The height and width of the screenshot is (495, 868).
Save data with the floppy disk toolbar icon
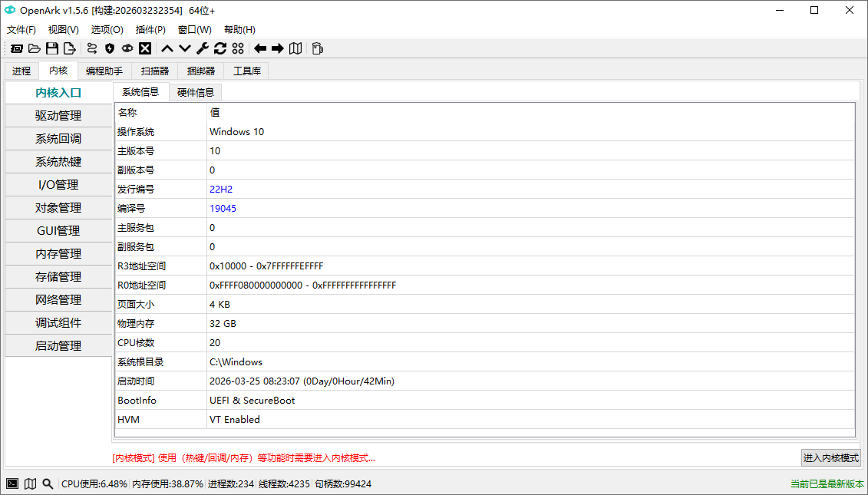[x=52, y=48]
